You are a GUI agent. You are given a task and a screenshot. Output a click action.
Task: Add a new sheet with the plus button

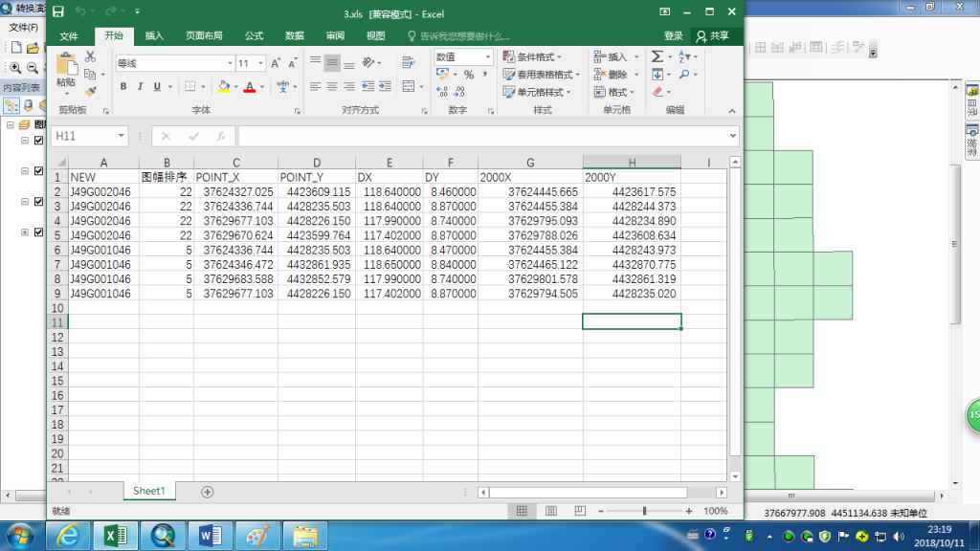(x=208, y=493)
